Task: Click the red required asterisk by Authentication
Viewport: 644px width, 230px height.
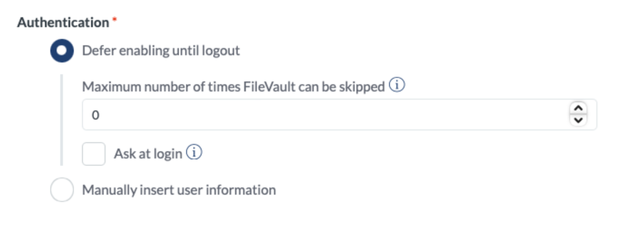Action: (x=115, y=20)
